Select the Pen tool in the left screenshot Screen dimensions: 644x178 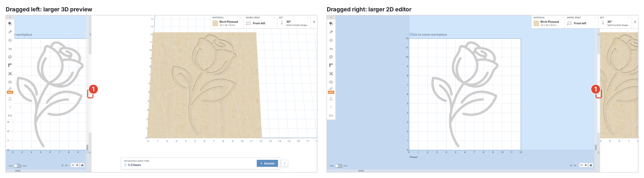pos(10,32)
